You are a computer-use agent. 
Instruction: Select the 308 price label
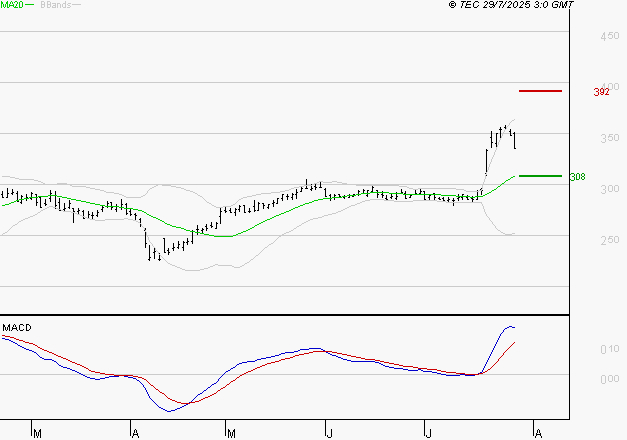(577, 177)
